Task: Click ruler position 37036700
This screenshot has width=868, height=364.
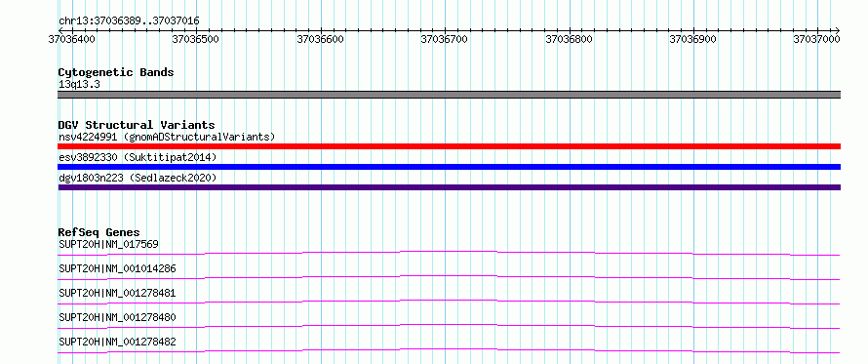Action: click(445, 39)
